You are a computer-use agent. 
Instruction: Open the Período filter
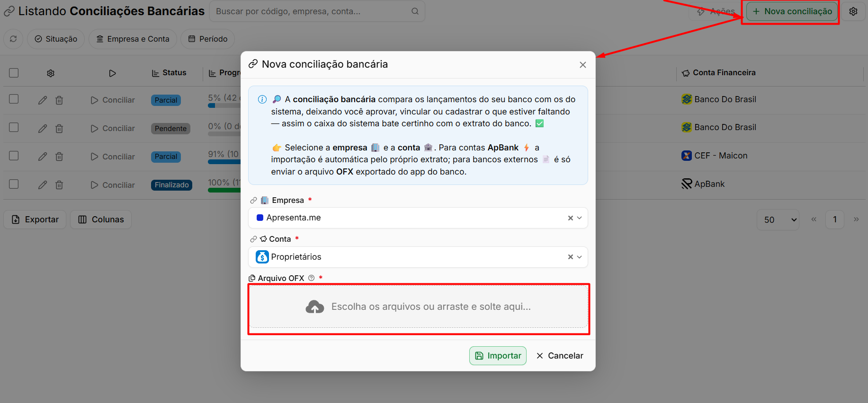208,39
